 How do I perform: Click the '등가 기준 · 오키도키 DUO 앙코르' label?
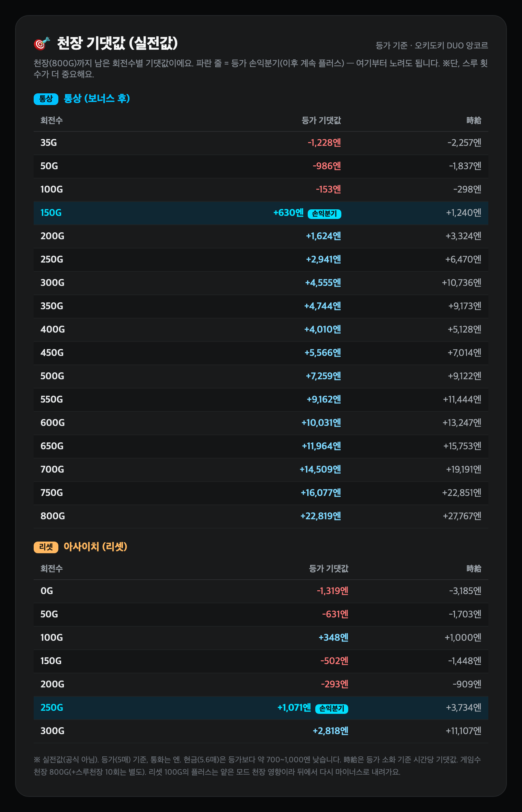[x=432, y=45]
